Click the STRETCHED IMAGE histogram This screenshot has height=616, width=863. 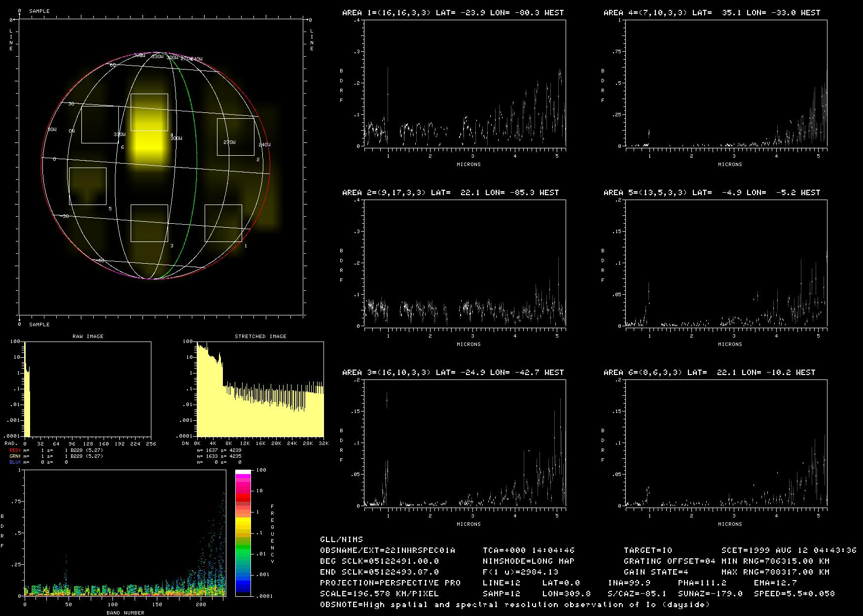tap(260, 389)
